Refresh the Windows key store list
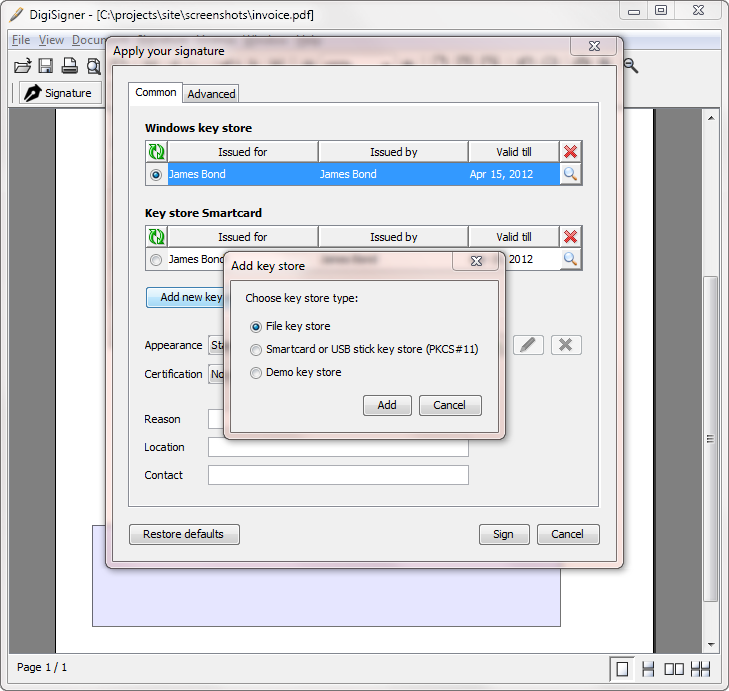The image size is (729, 691). coord(156,152)
